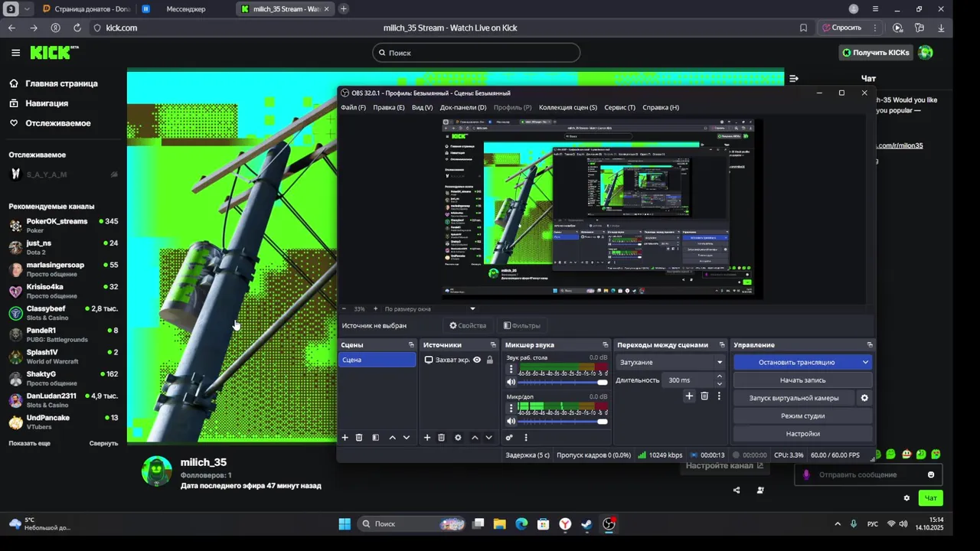Open chat settings gear icon
The width and height of the screenshot is (980, 551).
pyautogui.click(x=906, y=498)
